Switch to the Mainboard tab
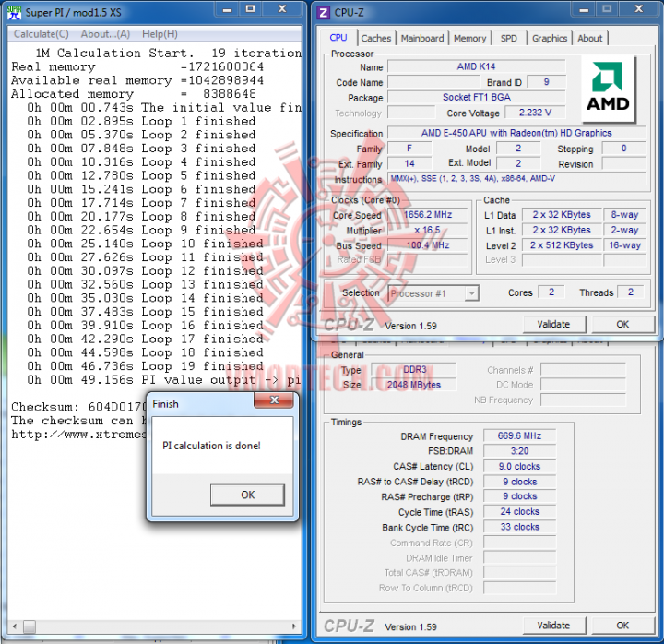This screenshot has height=644, width=664. [422, 38]
